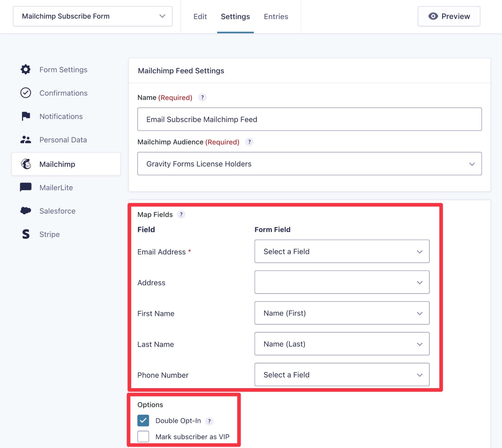This screenshot has height=448, width=502.
Task: Open the Mailchimp Audience dropdown
Action: tap(309, 163)
